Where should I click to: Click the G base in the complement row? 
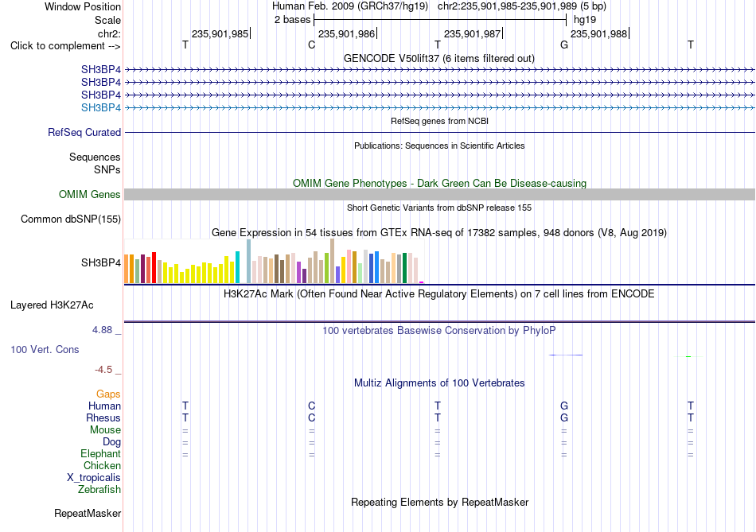tap(564, 45)
